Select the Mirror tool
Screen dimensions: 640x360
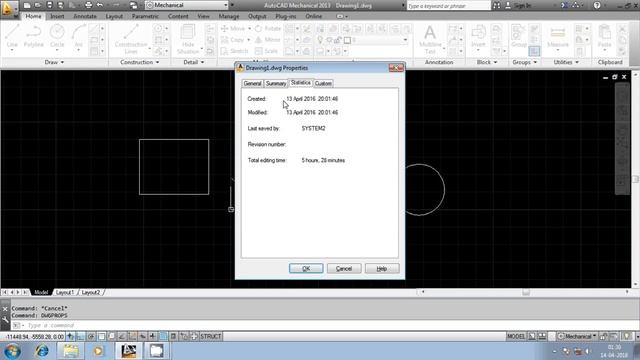(x=268, y=40)
